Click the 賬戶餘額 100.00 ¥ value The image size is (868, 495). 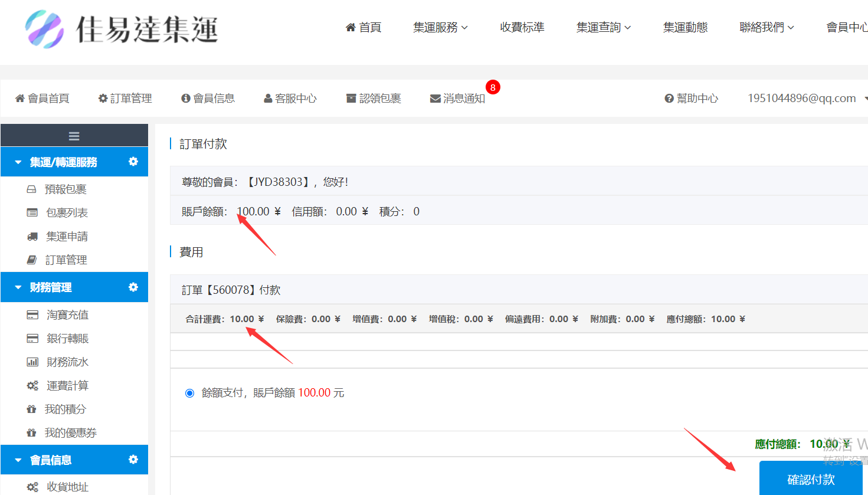(258, 211)
